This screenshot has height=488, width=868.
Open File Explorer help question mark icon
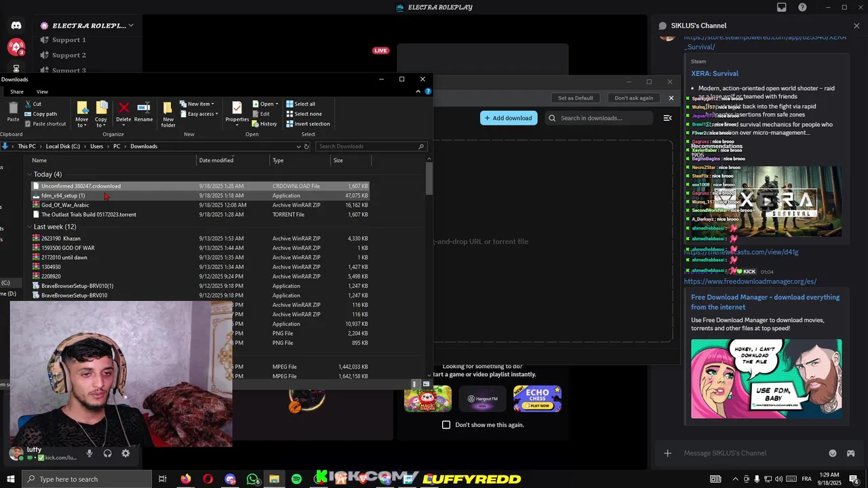click(x=428, y=91)
